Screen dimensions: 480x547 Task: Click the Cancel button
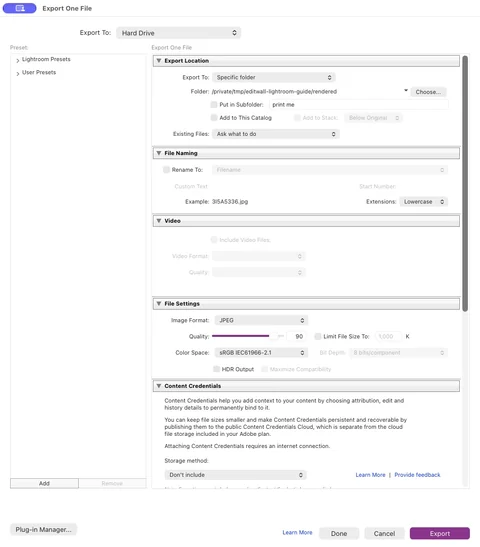[x=384, y=533]
